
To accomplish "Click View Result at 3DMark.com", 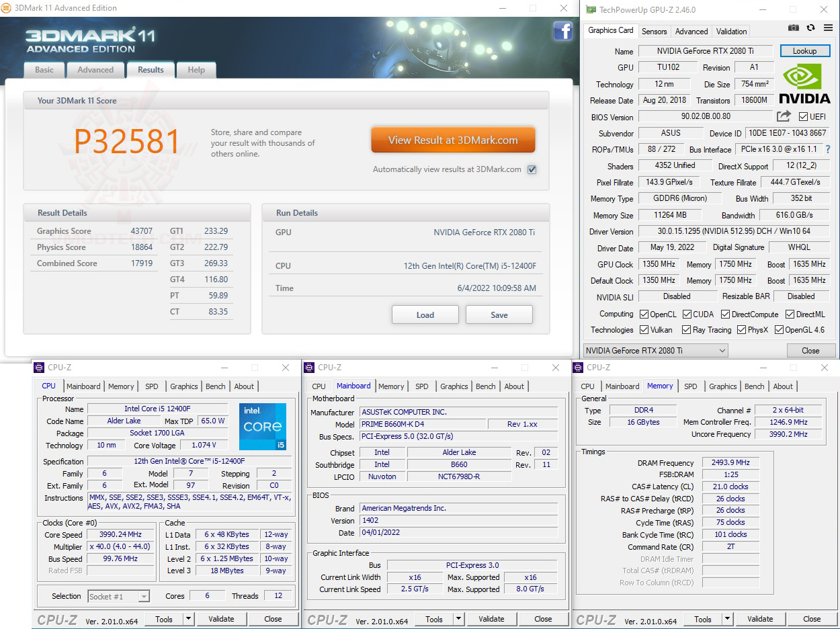I will click(453, 139).
